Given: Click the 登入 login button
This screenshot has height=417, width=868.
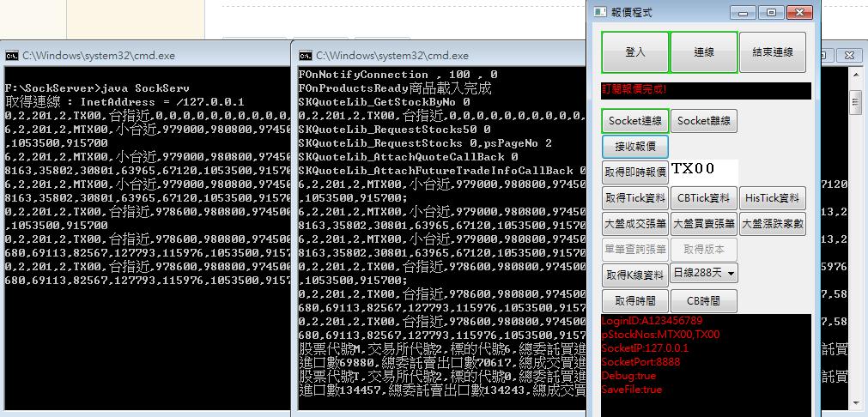Looking at the screenshot, I should (635, 52).
